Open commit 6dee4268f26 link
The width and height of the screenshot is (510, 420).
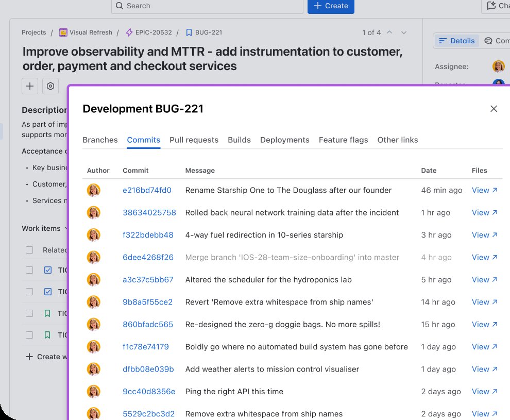click(148, 257)
